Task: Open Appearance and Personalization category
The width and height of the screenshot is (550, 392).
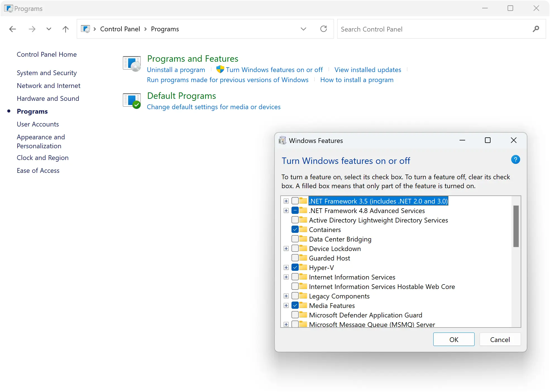Action: [41, 142]
